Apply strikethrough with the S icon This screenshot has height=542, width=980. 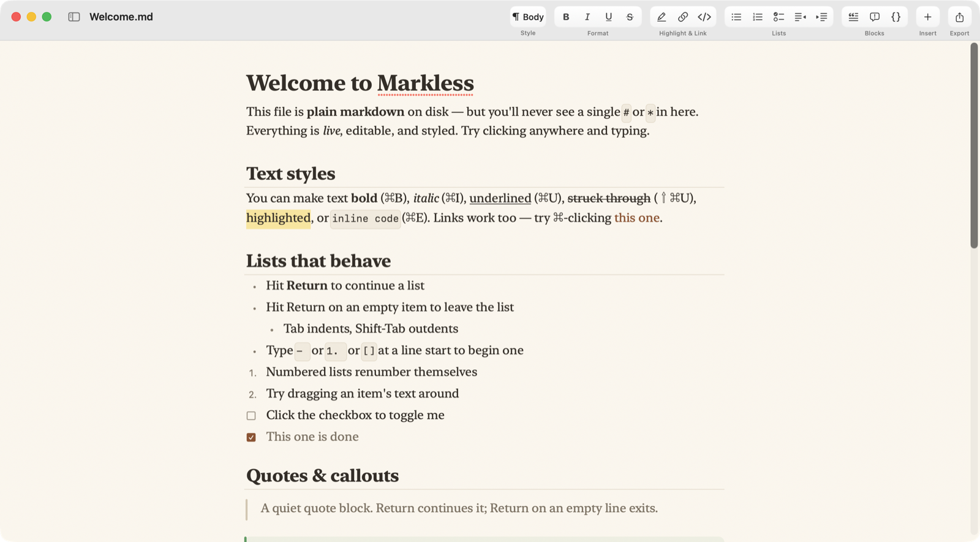630,17
